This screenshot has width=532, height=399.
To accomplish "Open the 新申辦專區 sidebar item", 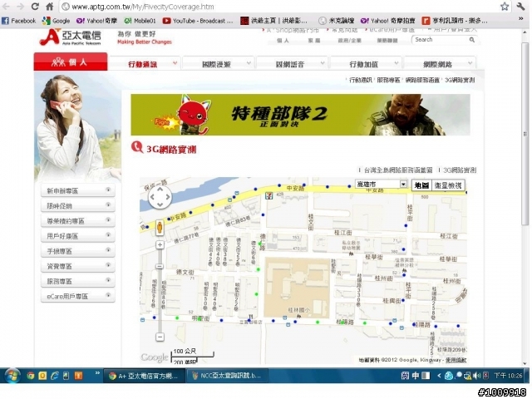I will (77, 190).
